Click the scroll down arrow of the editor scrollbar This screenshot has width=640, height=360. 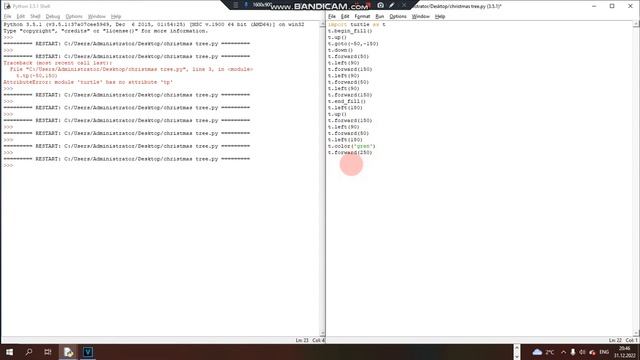click(636, 333)
